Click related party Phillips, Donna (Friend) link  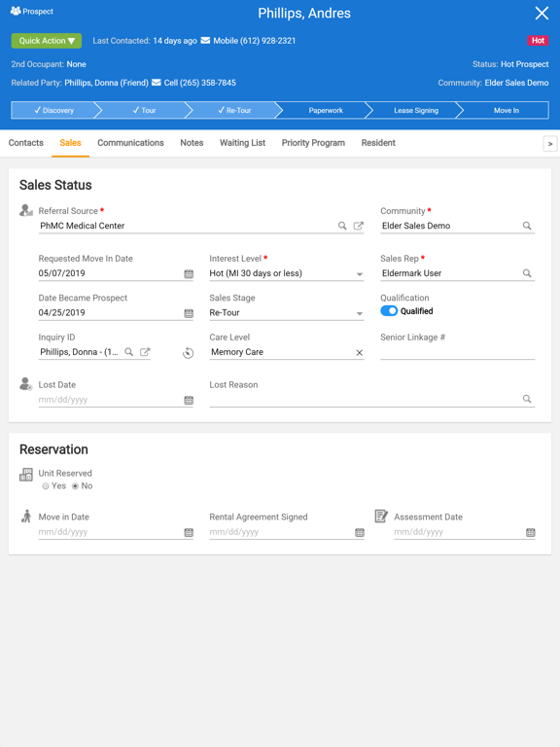(106, 83)
